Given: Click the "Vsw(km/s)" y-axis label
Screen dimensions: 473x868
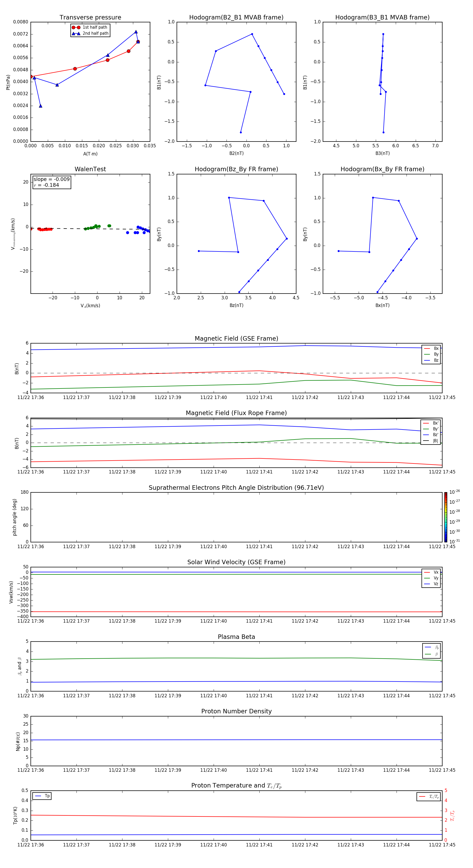Looking at the screenshot, I should pyautogui.click(x=11, y=592).
